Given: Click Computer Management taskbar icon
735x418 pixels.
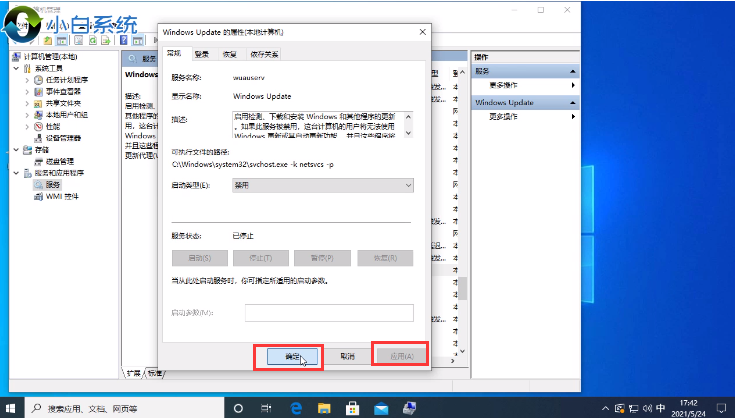Looking at the screenshot, I should click(x=410, y=408).
